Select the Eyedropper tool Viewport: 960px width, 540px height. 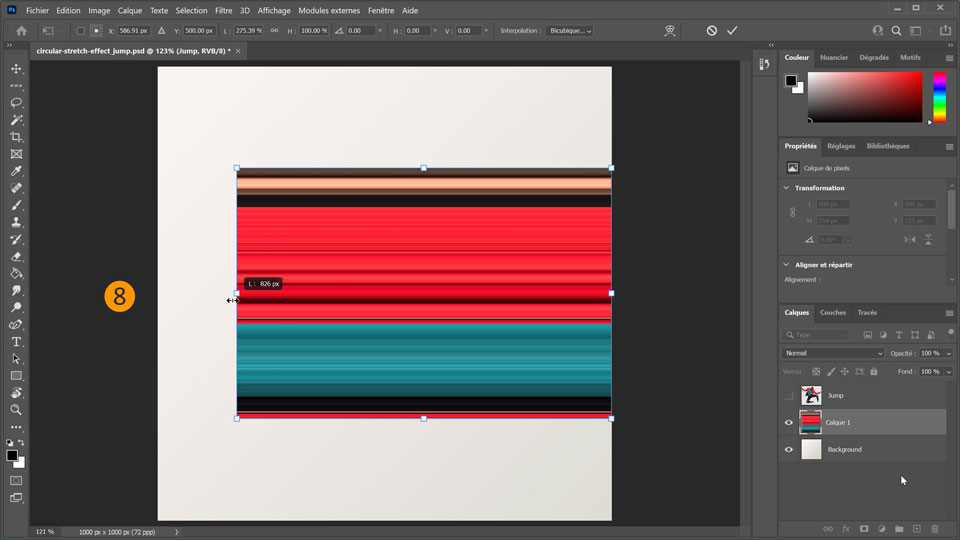tap(16, 171)
